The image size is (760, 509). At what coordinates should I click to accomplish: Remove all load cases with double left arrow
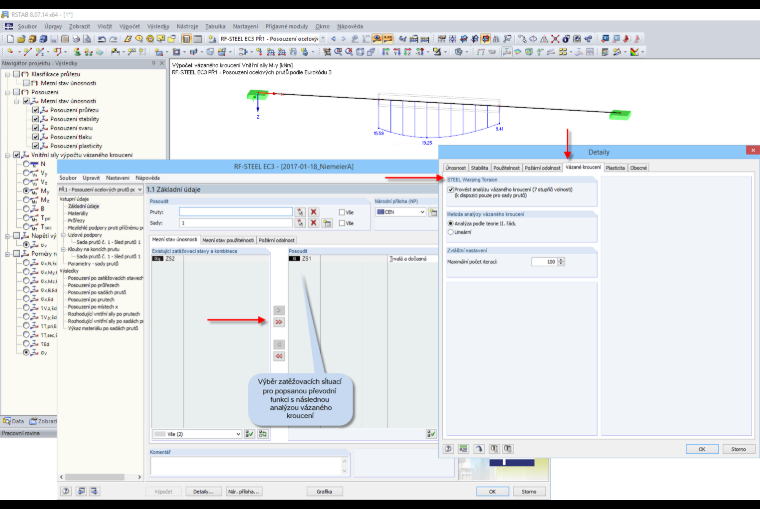point(279,356)
